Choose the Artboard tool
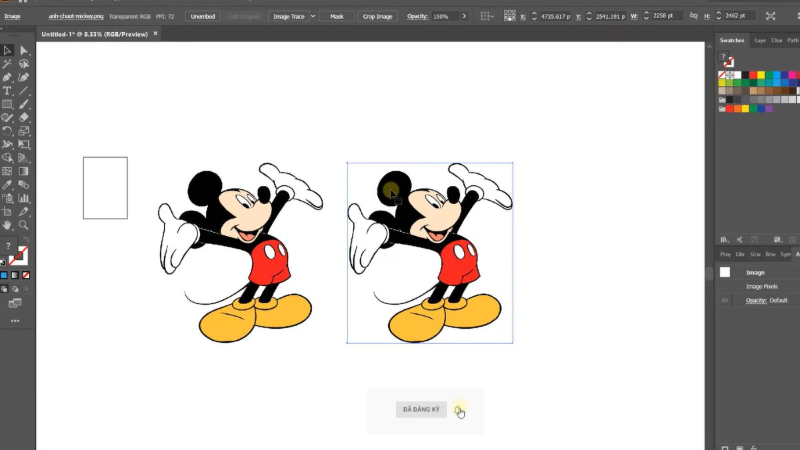Viewport: 800px width, 450px height. coord(7,212)
